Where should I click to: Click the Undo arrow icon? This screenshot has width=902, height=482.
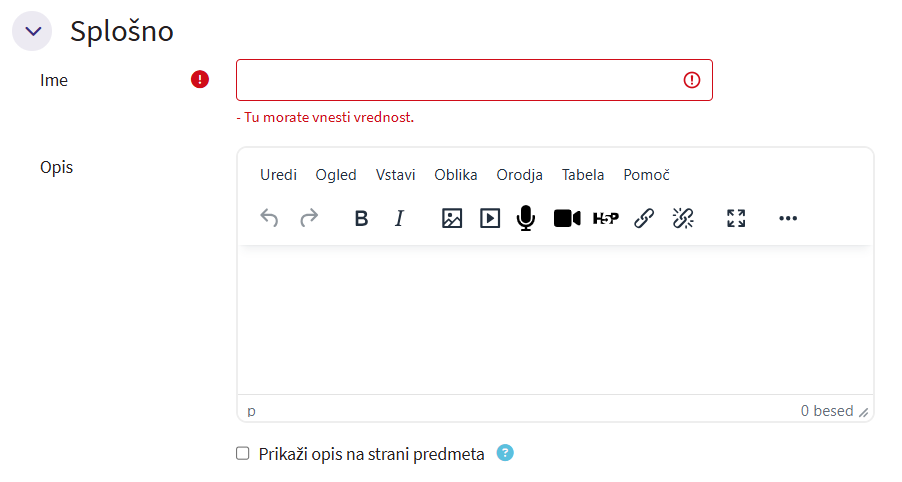point(269,218)
